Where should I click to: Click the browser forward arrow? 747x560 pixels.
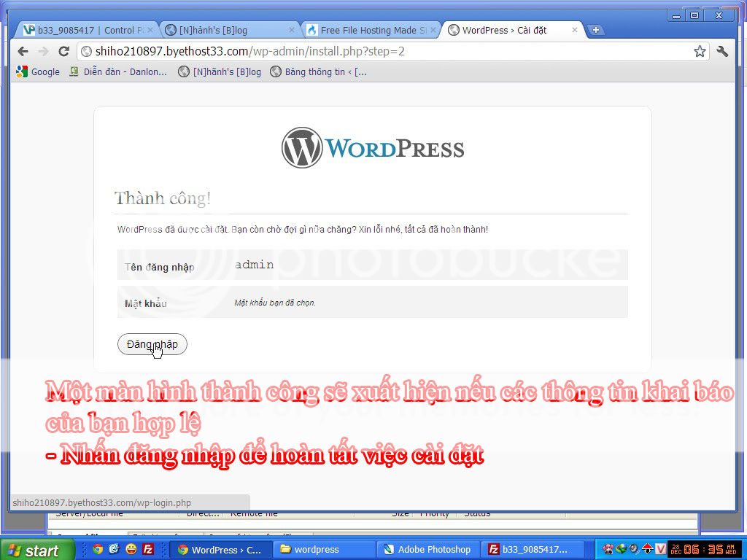(x=43, y=52)
